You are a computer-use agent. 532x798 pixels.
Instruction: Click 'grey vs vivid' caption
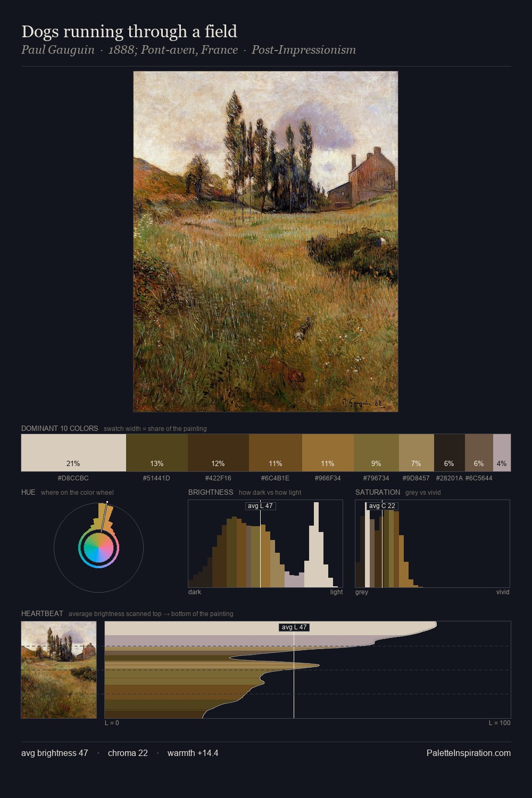pos(423,493)
